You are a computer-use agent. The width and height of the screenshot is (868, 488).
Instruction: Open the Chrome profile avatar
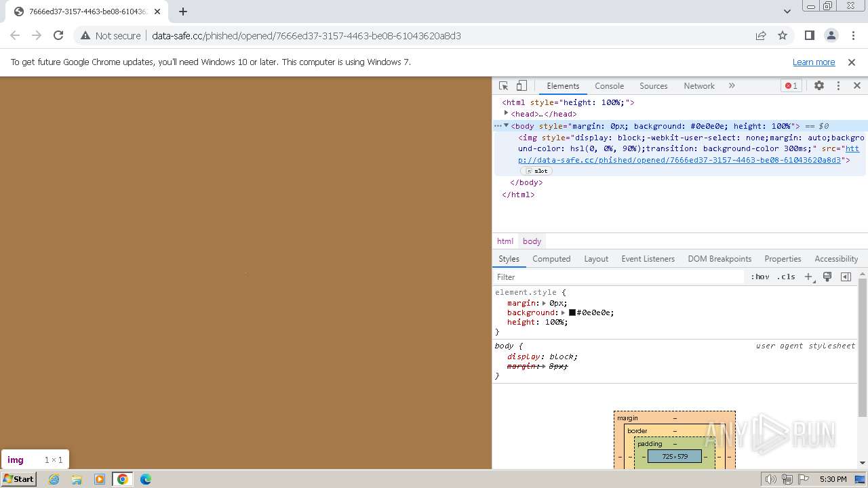click(x=831, y=35)
